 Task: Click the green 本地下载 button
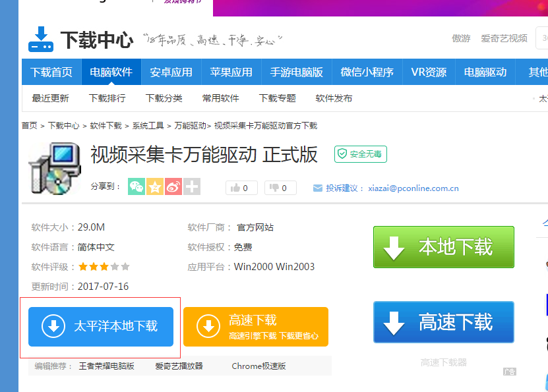(443, 247)
